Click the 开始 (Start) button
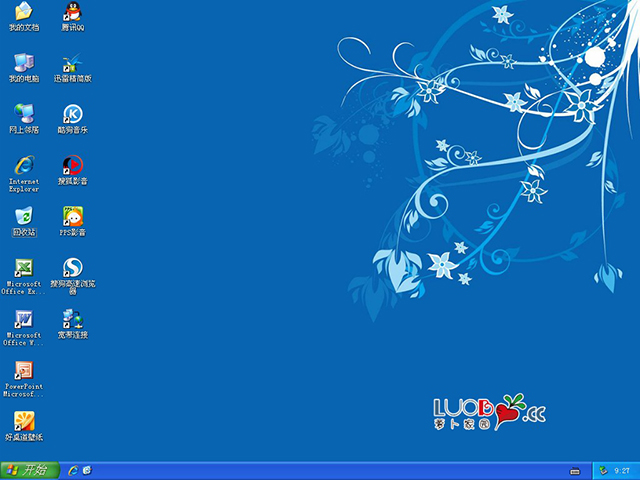The image size is (640, 480). click(27, 470)
